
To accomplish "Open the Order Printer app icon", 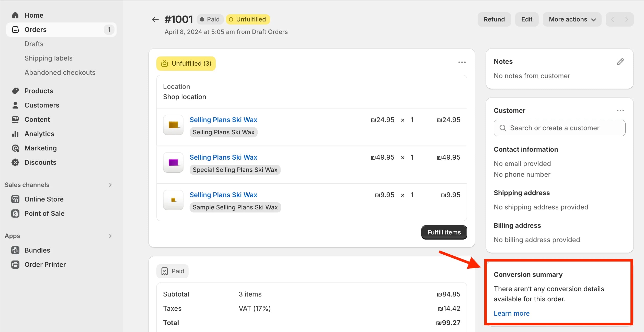I will point(15,265).
